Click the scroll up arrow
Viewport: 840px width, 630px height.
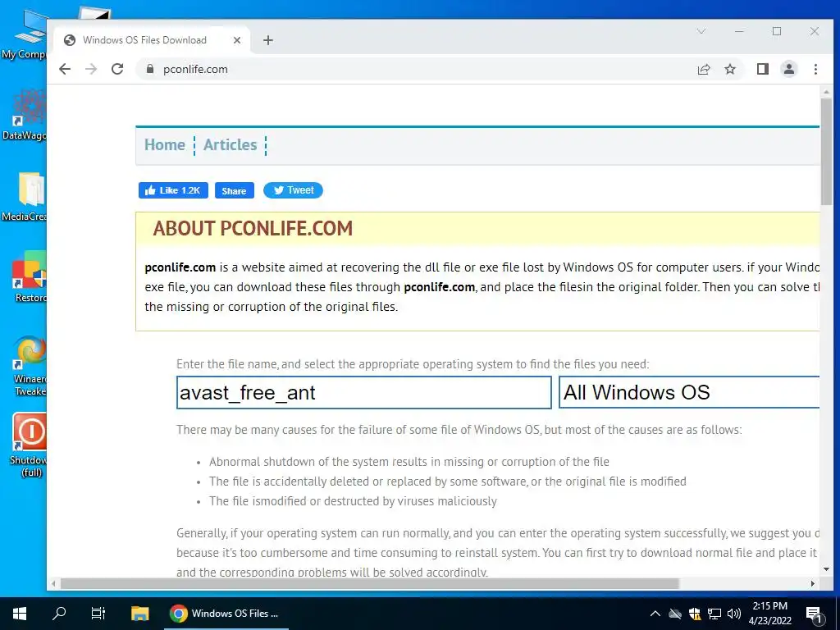tap(825, 92)
